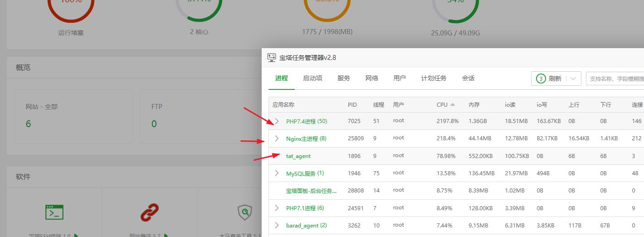Click PID 1896 cell
Screen dimensions: 644x237
click(x=354, y=156)
